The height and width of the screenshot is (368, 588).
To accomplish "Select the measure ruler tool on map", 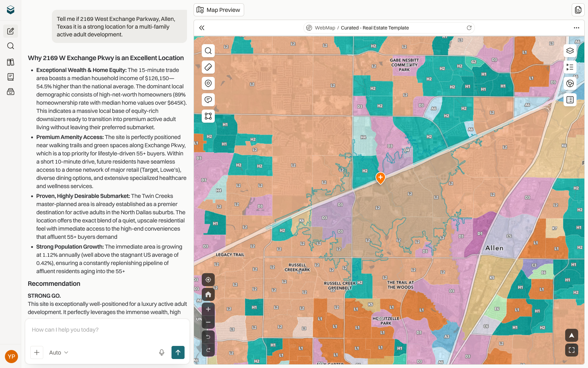I will coord(208,67).
